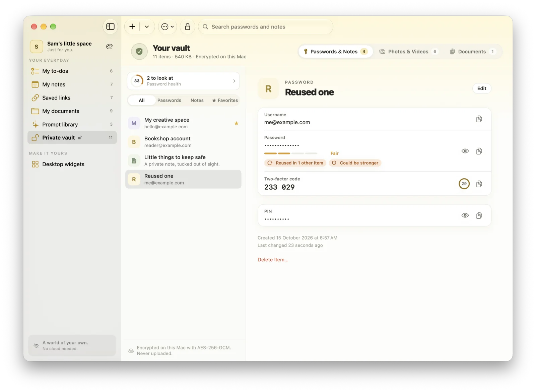Click the password strength Fair bar
The height and width of the screenshot is (392, 536).
(x=291, y=153)
